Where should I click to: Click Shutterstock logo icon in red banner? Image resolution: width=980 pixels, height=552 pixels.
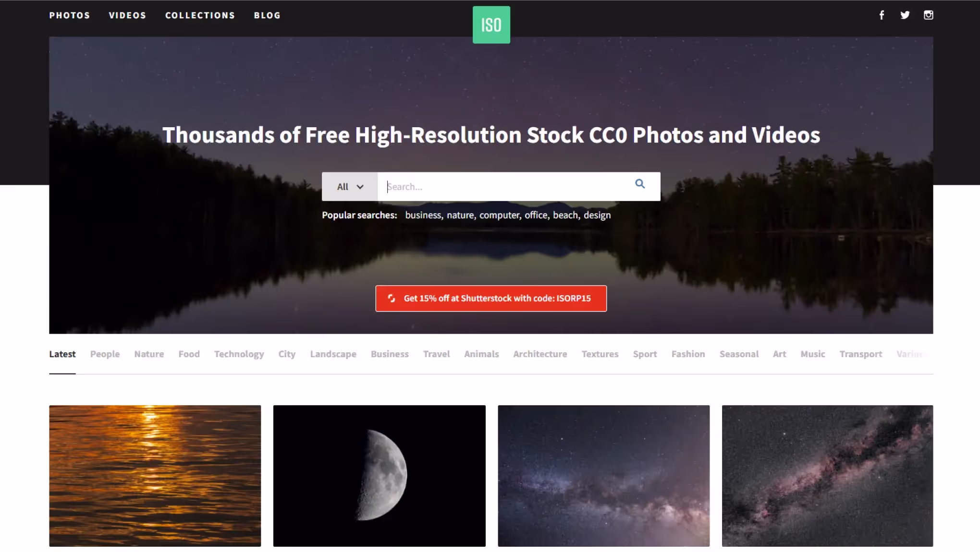pos(392,298)
